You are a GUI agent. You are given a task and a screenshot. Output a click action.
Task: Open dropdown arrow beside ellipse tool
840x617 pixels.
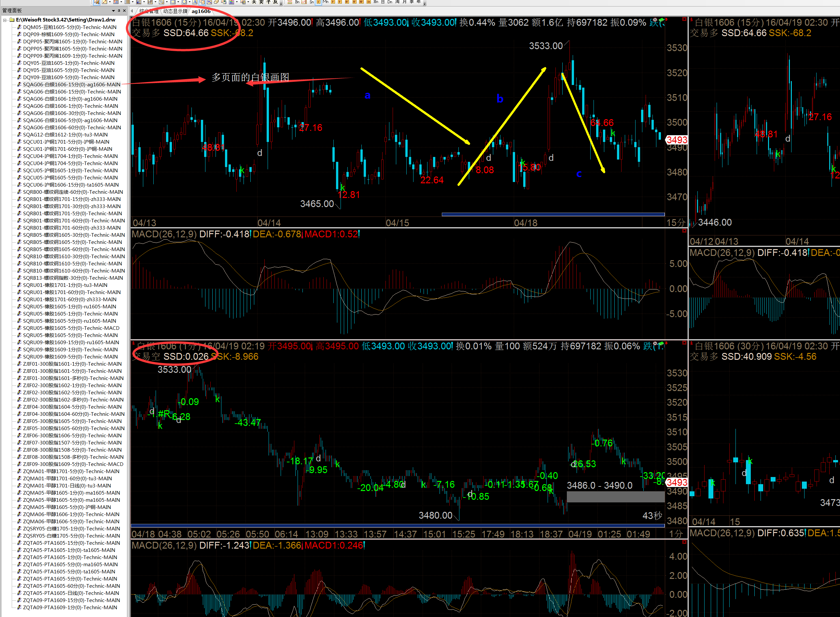[190, 2]
